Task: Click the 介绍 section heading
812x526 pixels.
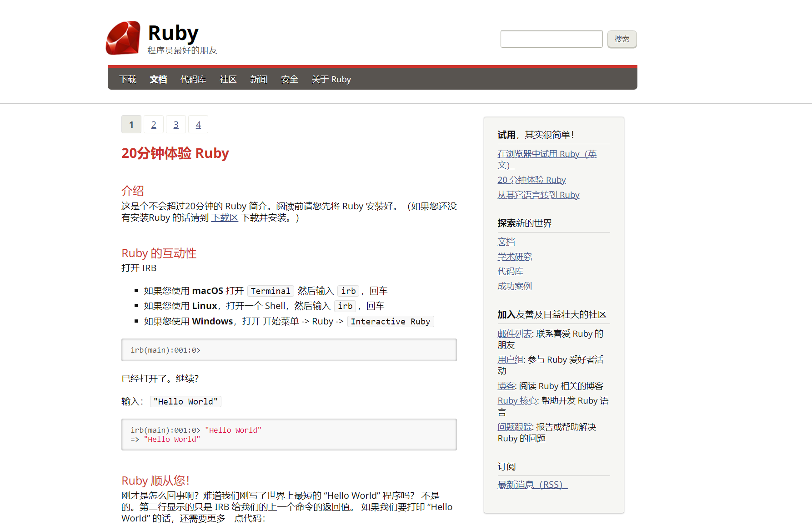Action: tap(133, 191)
